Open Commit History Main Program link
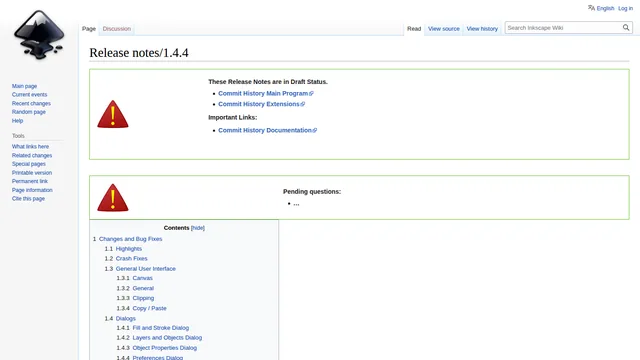The width and height of the screenshot is (640, 360). [x=263, y=93]
